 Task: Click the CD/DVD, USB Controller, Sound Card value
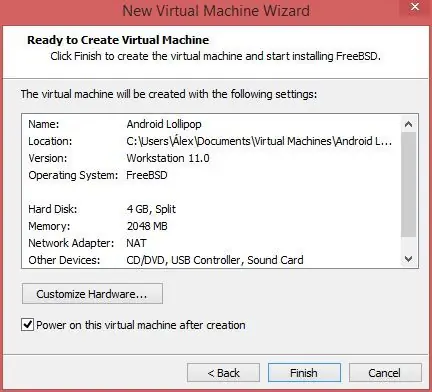(x=215, y=260)
